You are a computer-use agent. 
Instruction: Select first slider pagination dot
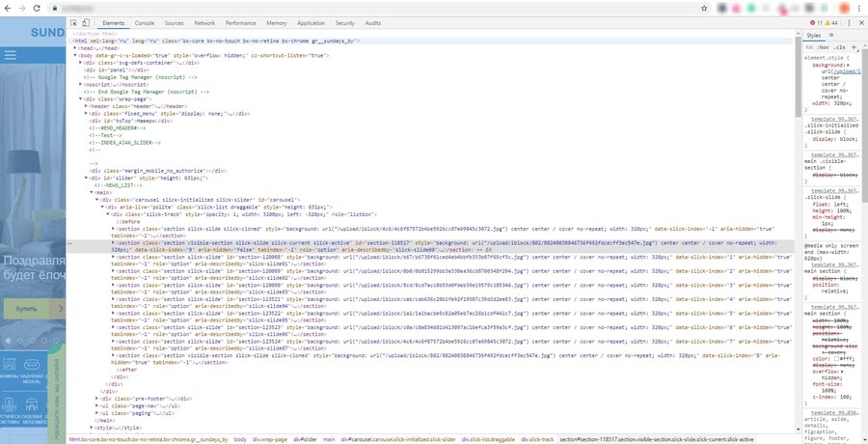click(x=8, y=341)
